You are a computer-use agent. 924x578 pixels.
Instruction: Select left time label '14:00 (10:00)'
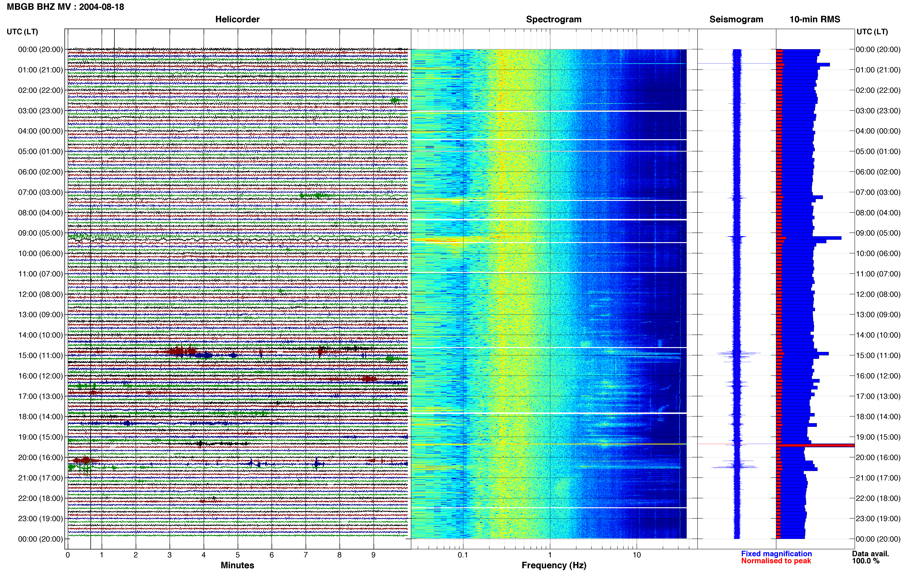point(41,335)
